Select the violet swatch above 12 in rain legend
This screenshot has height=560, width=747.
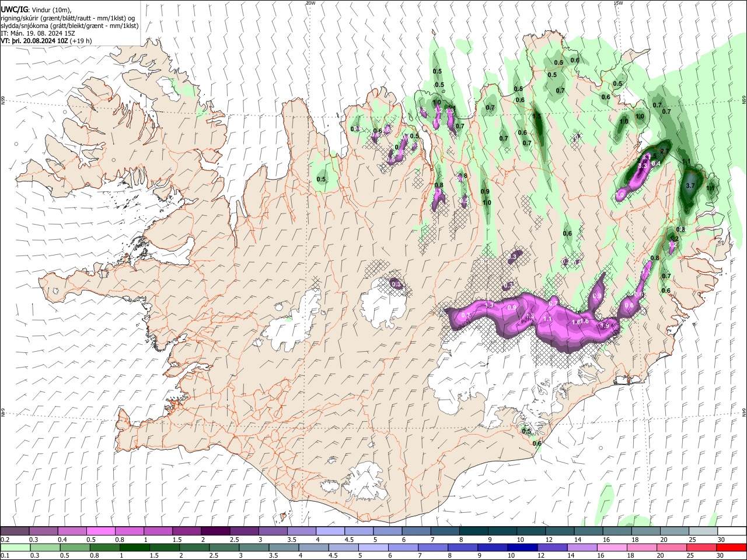pyautogui.click(x=551, y=547)
